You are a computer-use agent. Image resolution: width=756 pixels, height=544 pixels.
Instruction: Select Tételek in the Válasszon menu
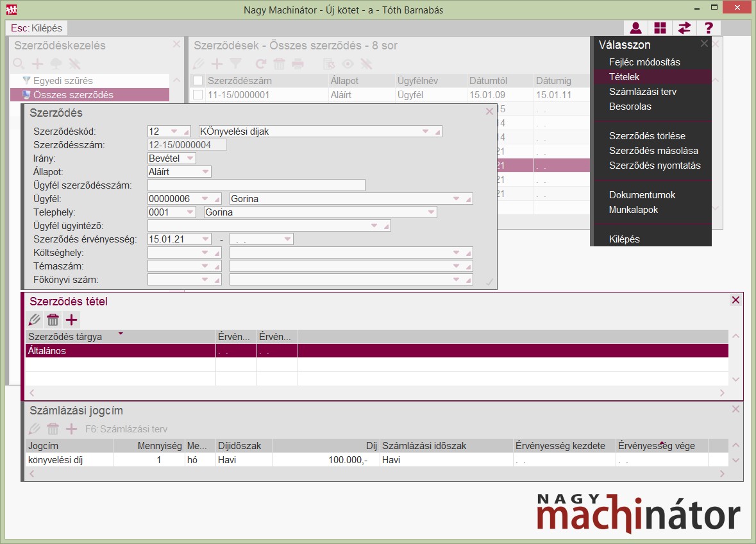click(x=625, y=77)
